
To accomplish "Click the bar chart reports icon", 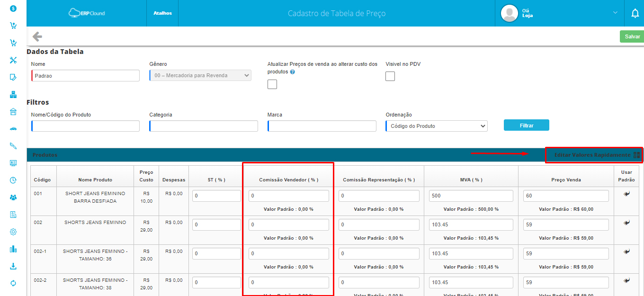I will [x=13, y=249].
